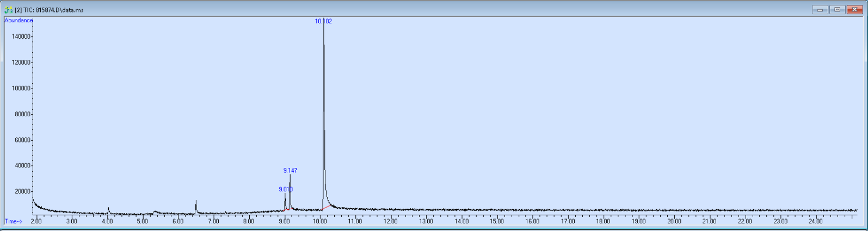
Task: Click the unlabeled peak near 6.5 minutes
Action: coord(196,207)
